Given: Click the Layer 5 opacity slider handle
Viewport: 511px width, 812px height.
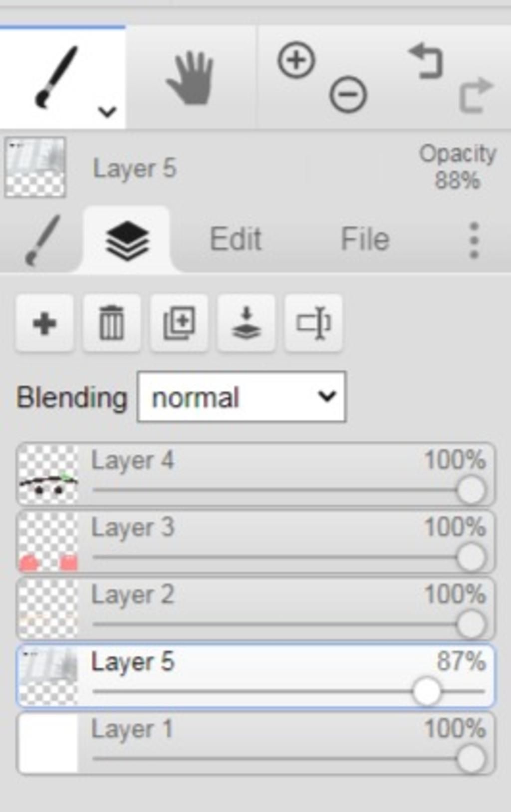Looking at the screenshot, I should tap(427, 691).
